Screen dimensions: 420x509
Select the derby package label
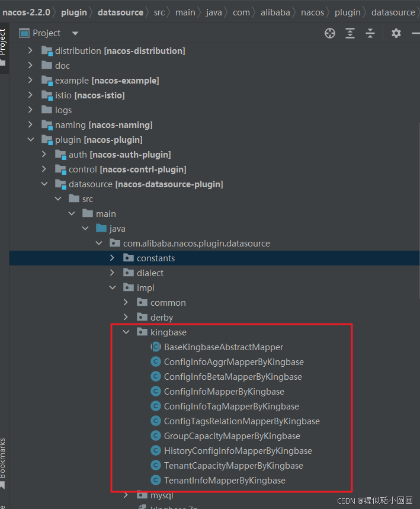[x=162, y=318]
